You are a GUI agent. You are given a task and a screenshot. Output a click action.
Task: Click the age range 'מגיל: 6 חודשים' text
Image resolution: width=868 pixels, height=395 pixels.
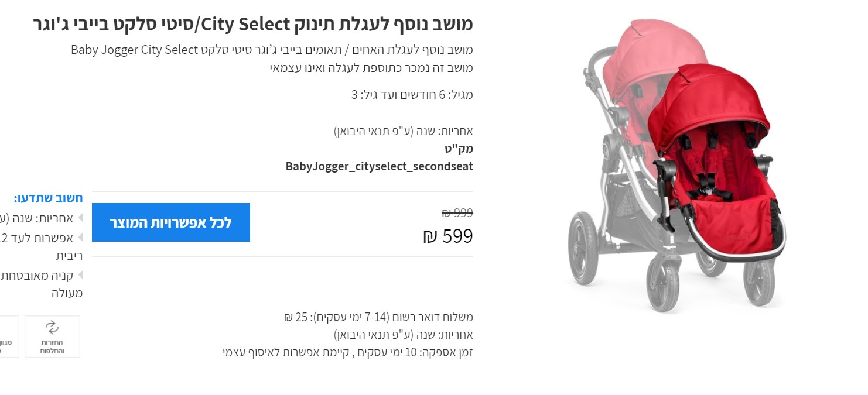[412, 94]
